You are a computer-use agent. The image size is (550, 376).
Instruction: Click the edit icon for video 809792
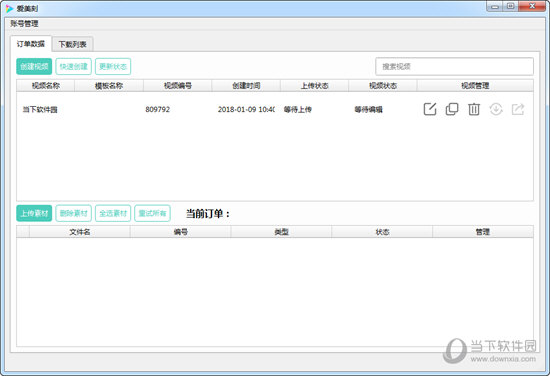(x=430, y=109)
